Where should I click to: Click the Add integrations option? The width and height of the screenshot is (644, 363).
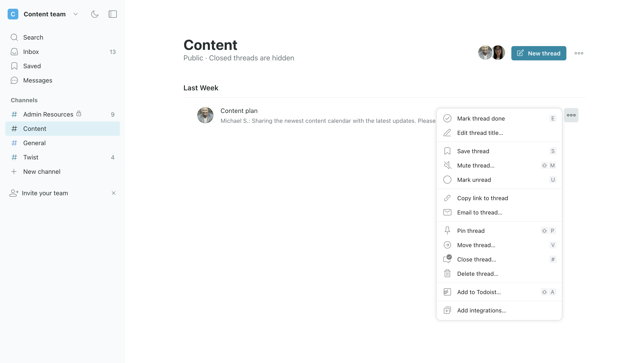(482, 310)
